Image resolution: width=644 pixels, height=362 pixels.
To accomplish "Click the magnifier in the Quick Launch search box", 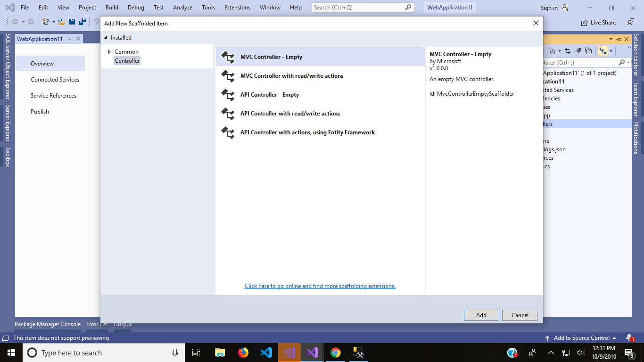I will (408, 7).
